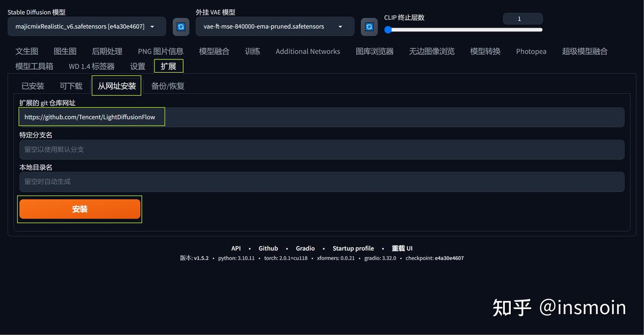
Task: Switch to the 图生图 tab
Action: click(x=64, y=51)
